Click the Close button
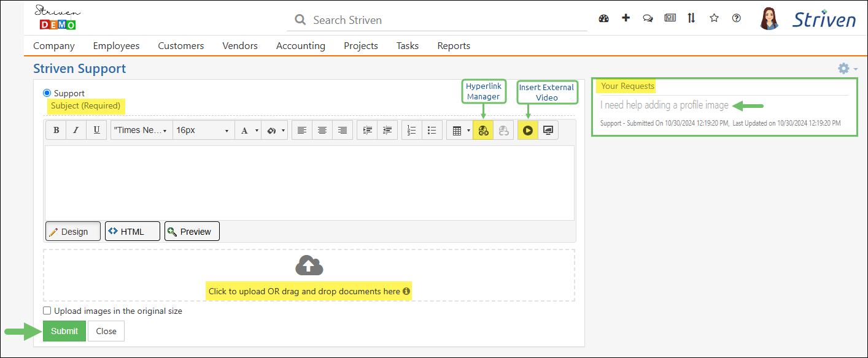 [106, 331]
